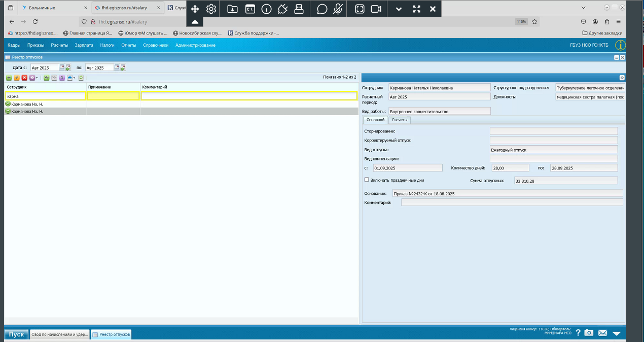Expand the purple gear actions dropdown
The image size is (644, 342).
37,78
